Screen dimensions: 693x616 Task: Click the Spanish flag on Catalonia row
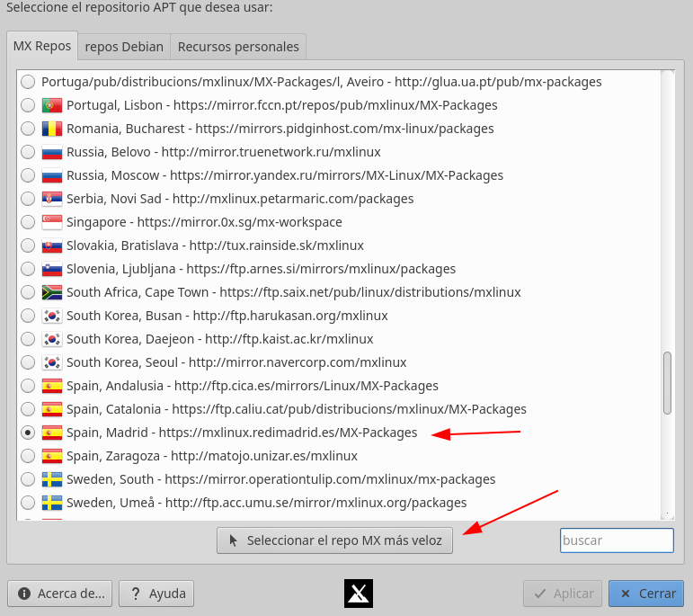coord(52,409)
